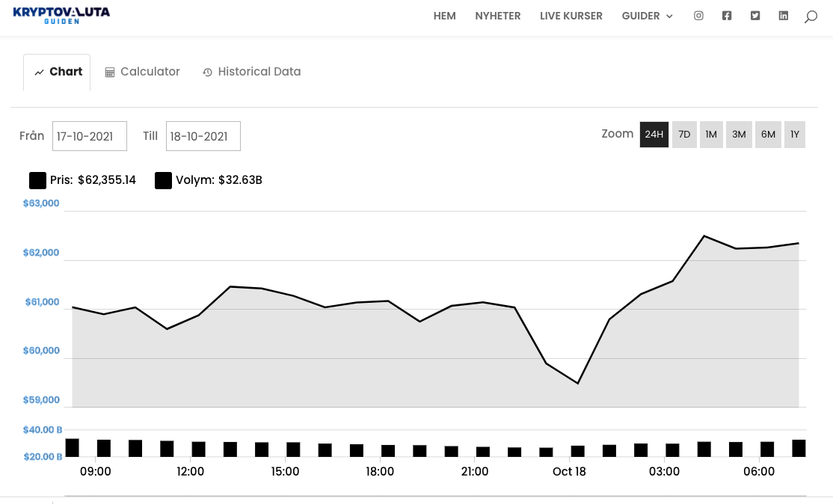Toggle the Volym series in the legend
Screen dimensions: 833x504
[x=164, y=180]
